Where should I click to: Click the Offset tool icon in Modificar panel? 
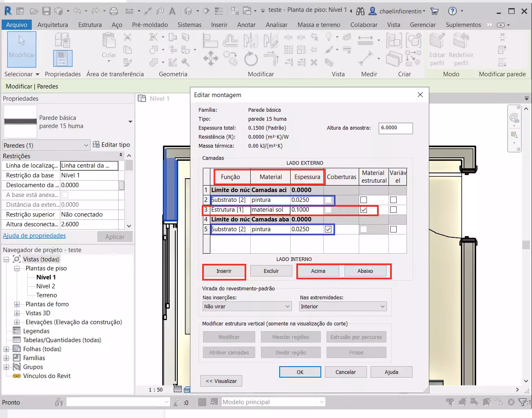click(x=230, y=40)
